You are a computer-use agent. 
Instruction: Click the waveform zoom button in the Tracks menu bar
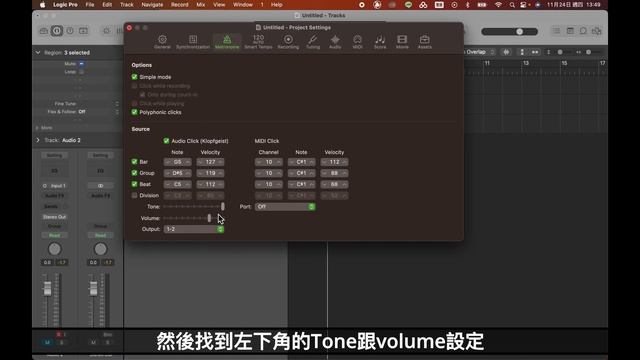point(506,52)
